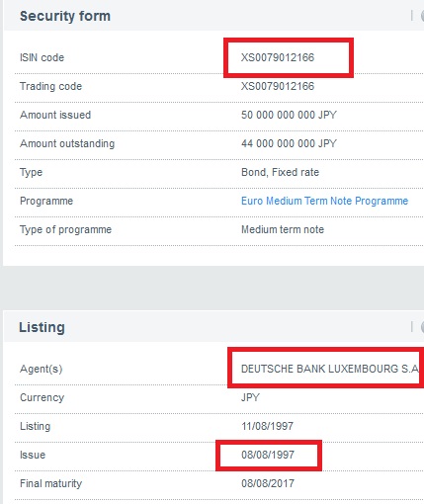Click the Security form section heading
This screenshot has width=424, height=504.
[x=65, y=16]
